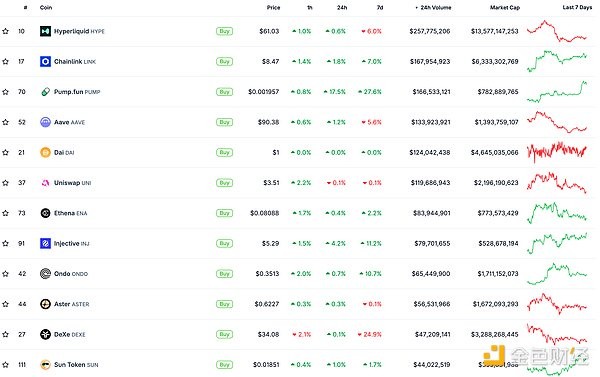Image resolution: width=600 pixels, height=377 pixels.
Task: Sort by 7d change column header
Action: click(380, 7)
